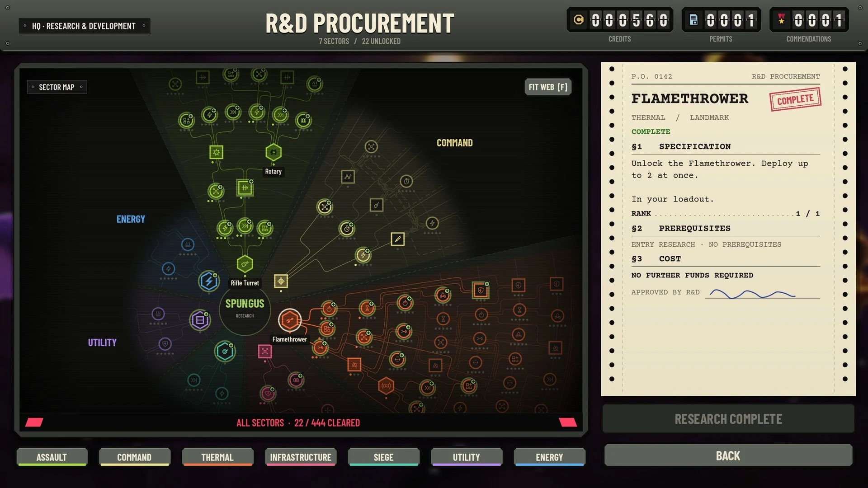Click the red COMPLETE stamp on order
The width and height of the screenshot is (868, 488).
(795, 99)
